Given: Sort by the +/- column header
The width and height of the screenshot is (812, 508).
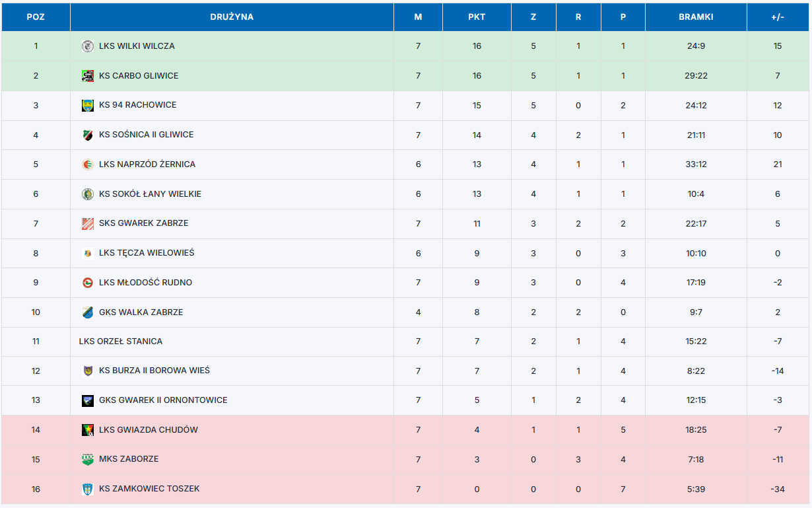Looking at the screenshot, I should click(777, 17).
